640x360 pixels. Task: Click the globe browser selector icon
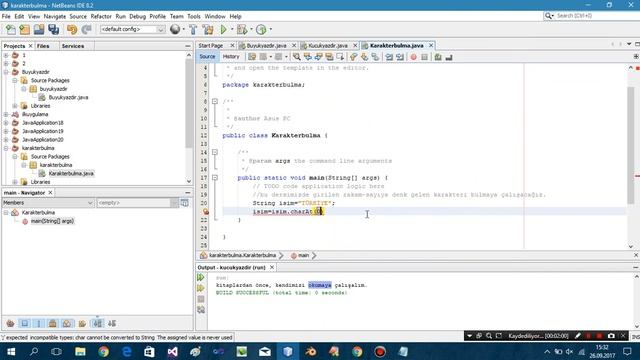click(x=175, y=29)
